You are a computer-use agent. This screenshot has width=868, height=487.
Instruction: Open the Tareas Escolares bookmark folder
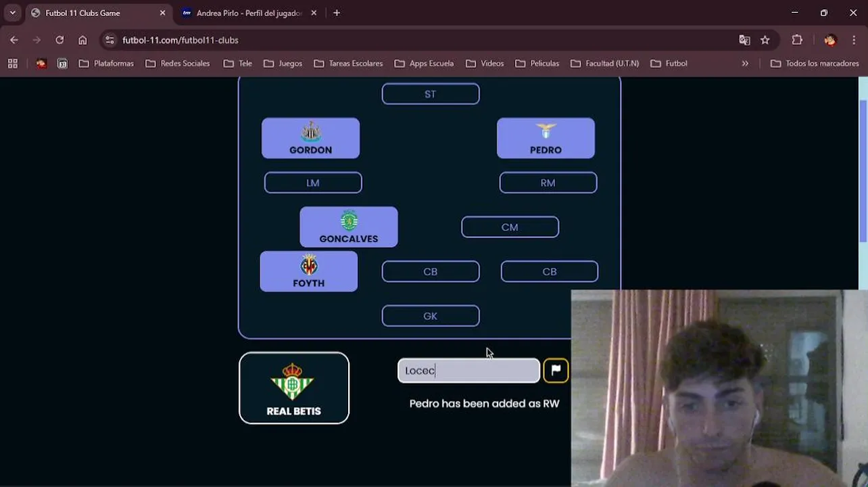click(349, 64)
